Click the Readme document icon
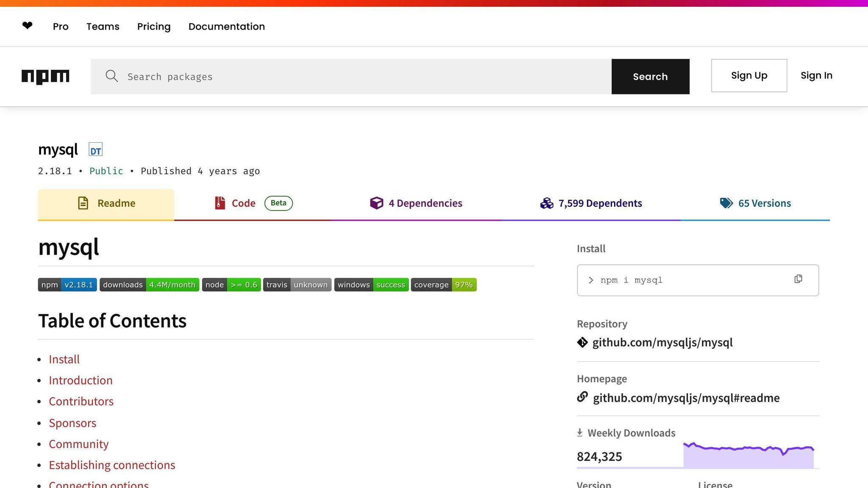The height and width of the screenshot is (488, 868). pos(83,203)
